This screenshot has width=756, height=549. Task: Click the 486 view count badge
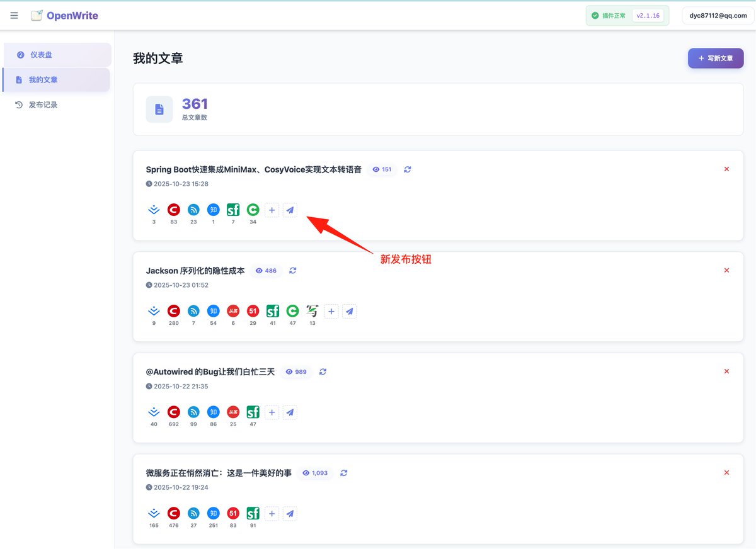point(266,271)
